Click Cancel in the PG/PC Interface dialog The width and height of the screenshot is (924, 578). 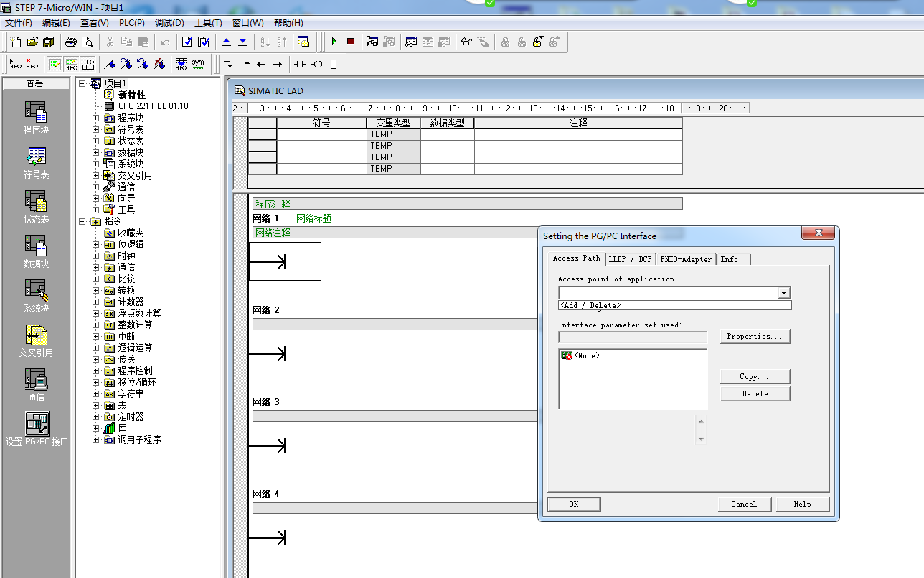pos(744,504)
